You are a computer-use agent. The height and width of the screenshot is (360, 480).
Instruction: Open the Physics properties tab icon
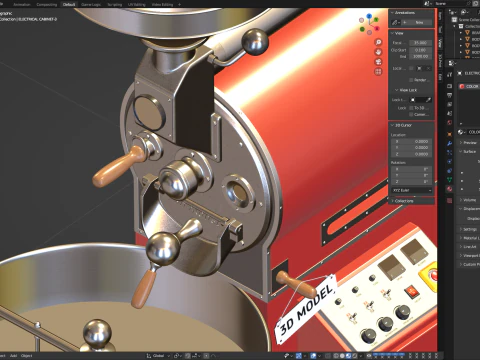(x=449, y=161)
